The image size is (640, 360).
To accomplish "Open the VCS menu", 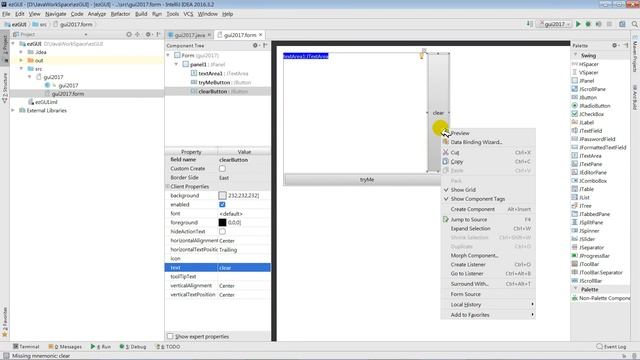I will [188, 14].
